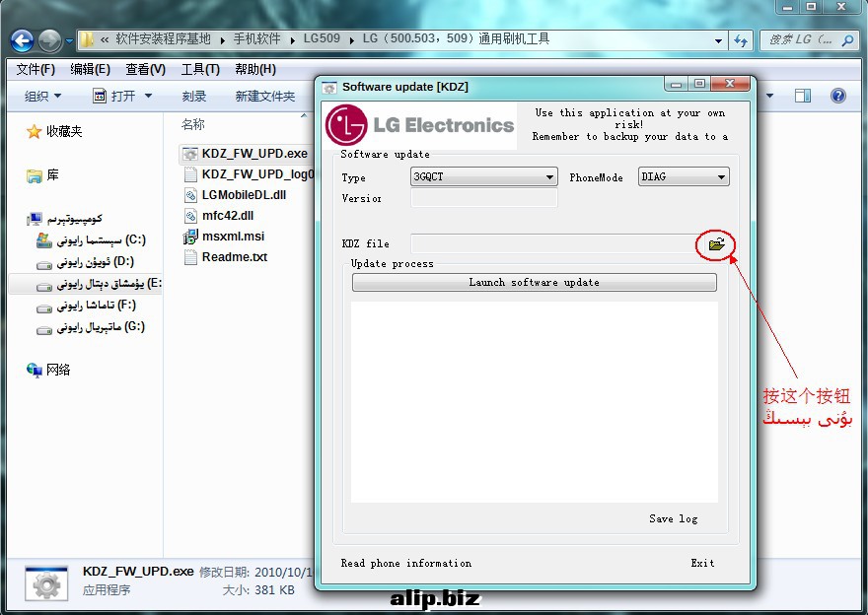Click the E: drive icon
This screenshot has height=615, width=868.
coord(43,287)
